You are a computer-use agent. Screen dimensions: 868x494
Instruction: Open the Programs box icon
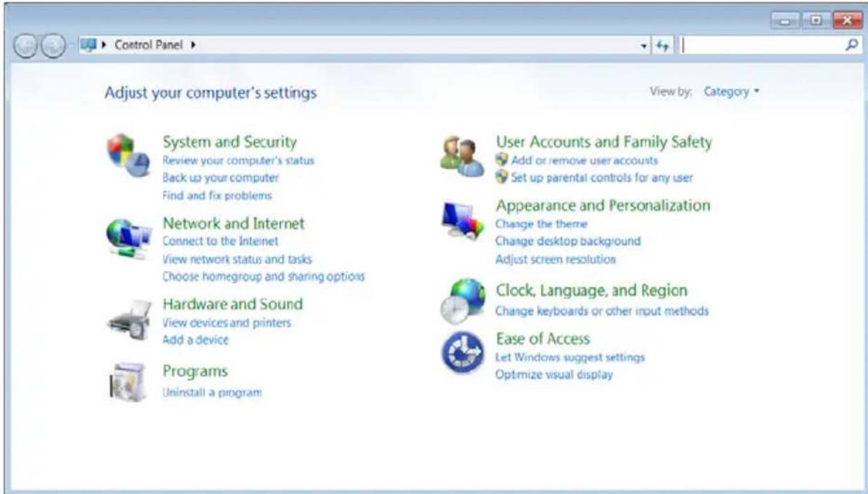[x=128, y=384]
